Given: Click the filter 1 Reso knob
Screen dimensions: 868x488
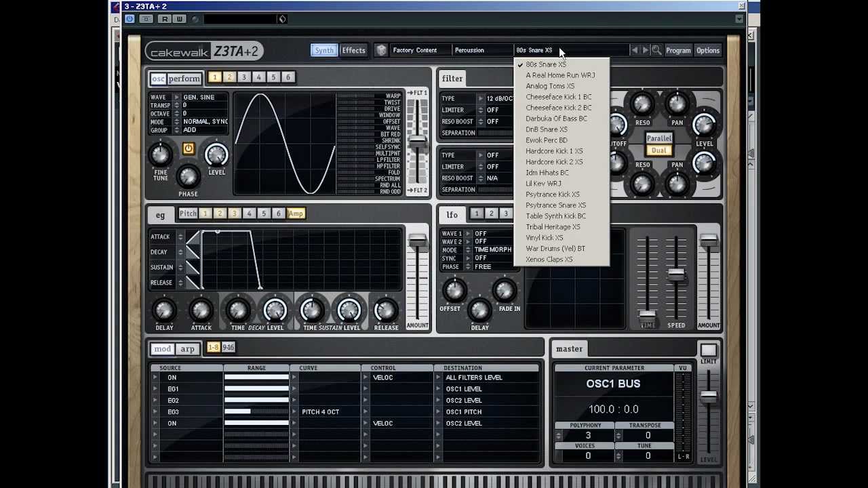Looking at the screenshot, I should (x=642, y=104).
